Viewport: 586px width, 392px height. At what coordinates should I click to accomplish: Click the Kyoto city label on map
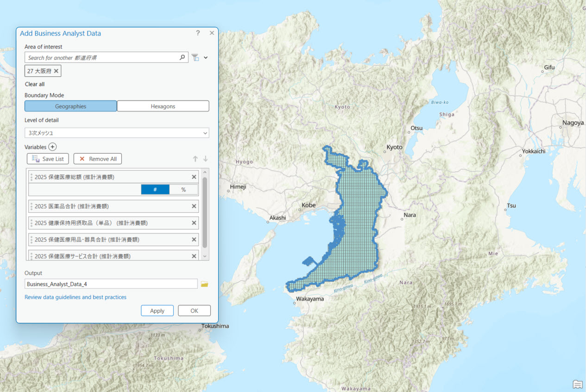click(x=395, y=147)
